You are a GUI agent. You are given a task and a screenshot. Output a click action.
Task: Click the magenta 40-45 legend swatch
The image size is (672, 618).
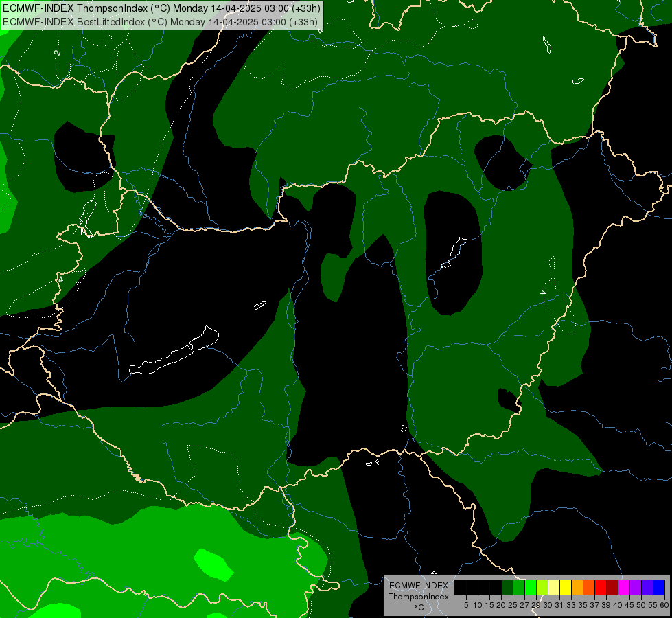[x=624, y=587]
